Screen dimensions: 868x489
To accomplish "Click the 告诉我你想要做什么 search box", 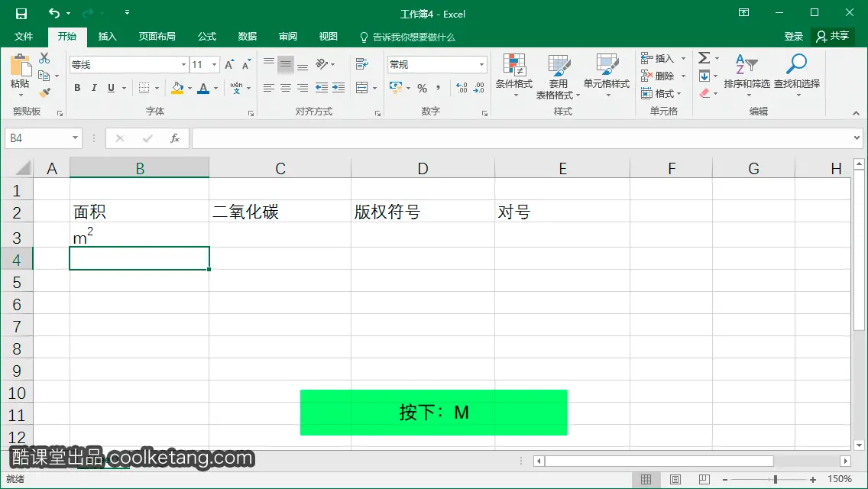I will [407, 37].
